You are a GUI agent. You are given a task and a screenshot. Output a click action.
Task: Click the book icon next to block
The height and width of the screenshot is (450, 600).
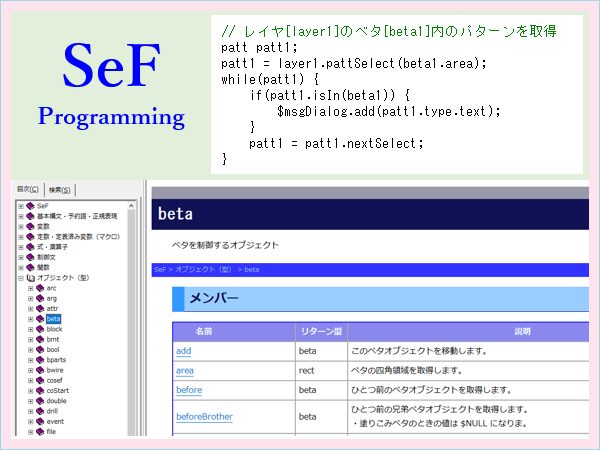coord(41,329)
